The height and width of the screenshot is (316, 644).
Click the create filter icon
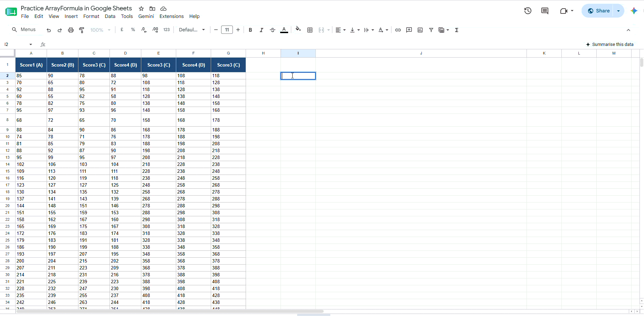pos(431,30)
